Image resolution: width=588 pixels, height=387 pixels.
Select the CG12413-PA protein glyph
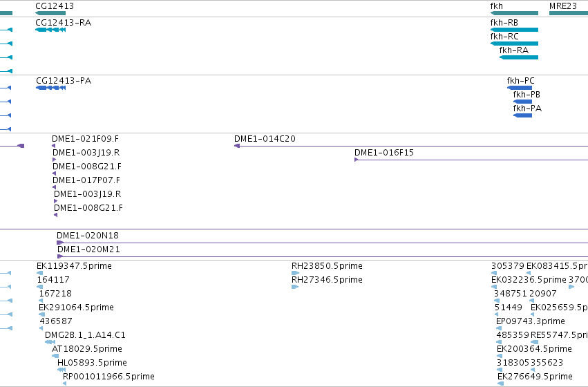tap(50, 88)
